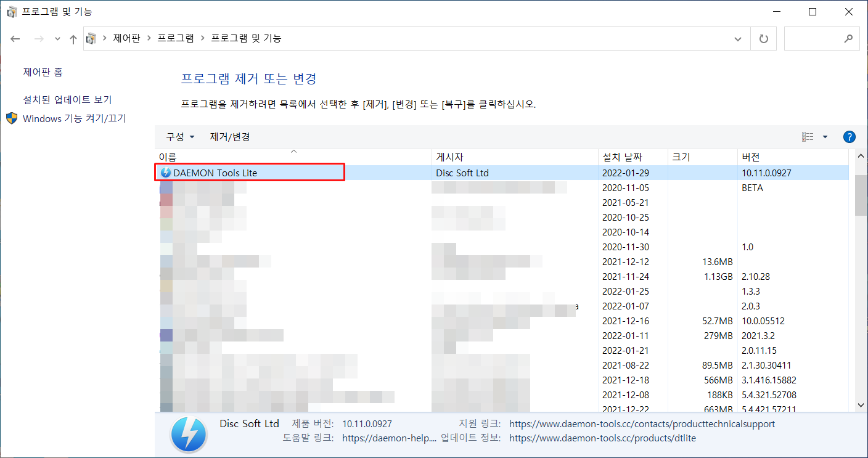
Task: Click 프로그램 in the breadcrumb path
Action: 176,38
